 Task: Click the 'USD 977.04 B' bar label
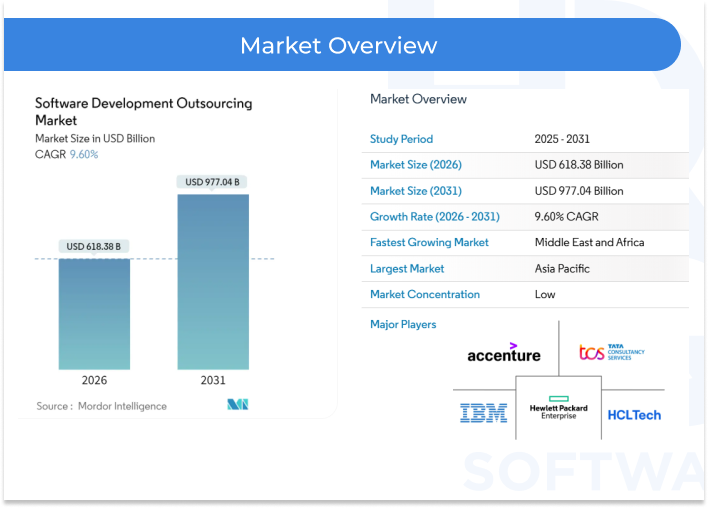(x=212, y=182)
